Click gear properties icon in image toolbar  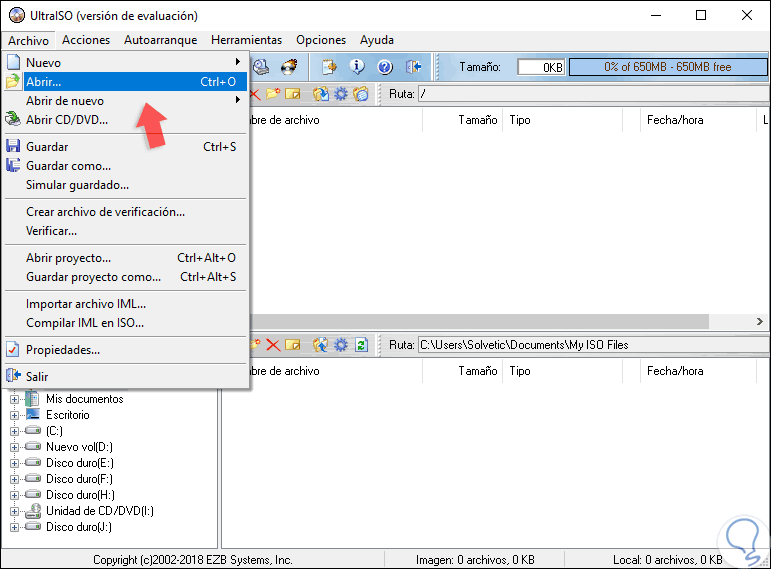click(341, 93)
